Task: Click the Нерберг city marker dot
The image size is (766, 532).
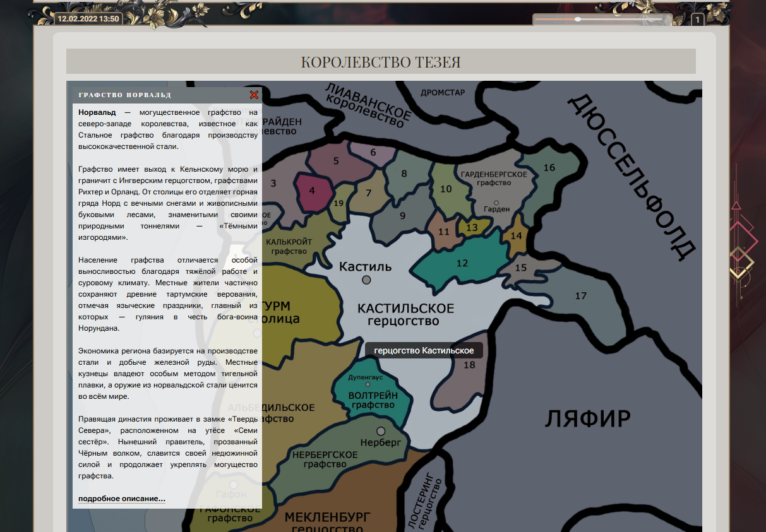Action: (x=381, y=431)
